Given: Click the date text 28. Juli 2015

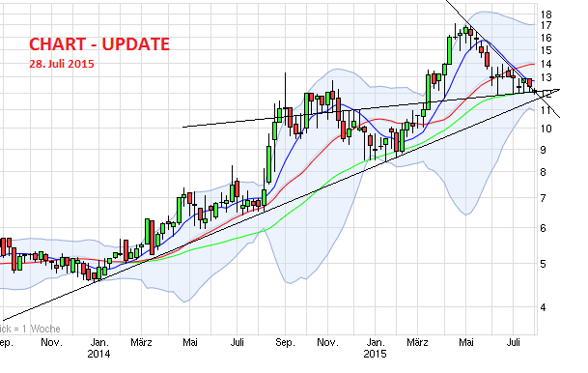Looking at the screenshot, I should point(62,64).
